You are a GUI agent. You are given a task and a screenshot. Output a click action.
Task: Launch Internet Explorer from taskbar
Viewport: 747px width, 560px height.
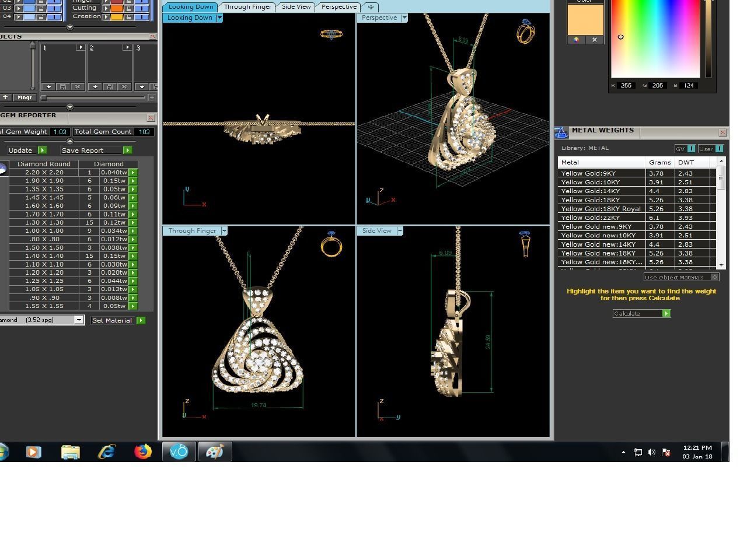[107, 452]
